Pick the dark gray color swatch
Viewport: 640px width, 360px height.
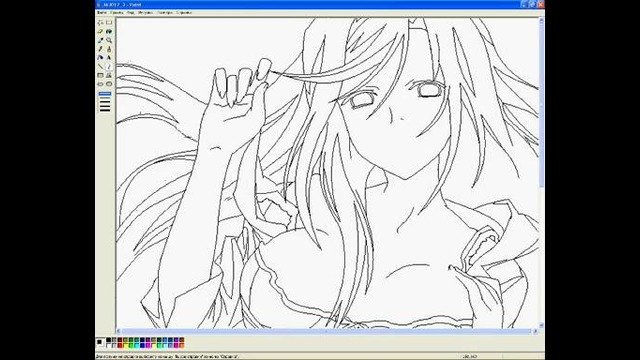click(114, 340)
